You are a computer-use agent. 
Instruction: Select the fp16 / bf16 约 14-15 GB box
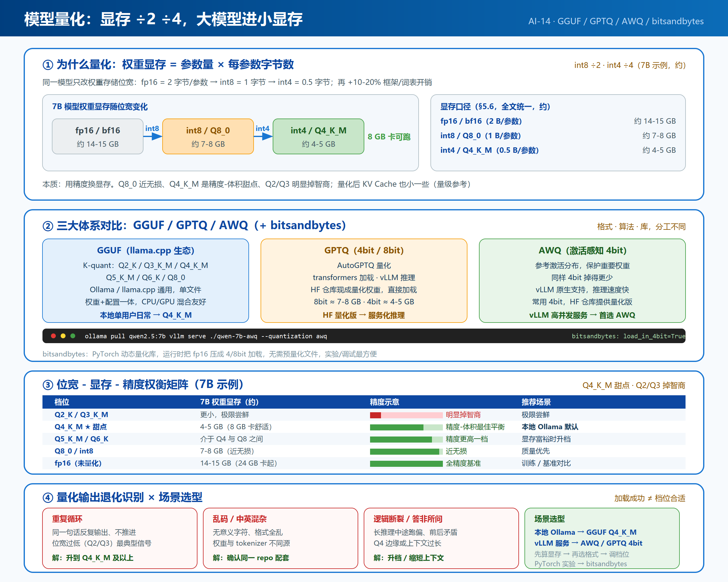click(x=98, y=136)
